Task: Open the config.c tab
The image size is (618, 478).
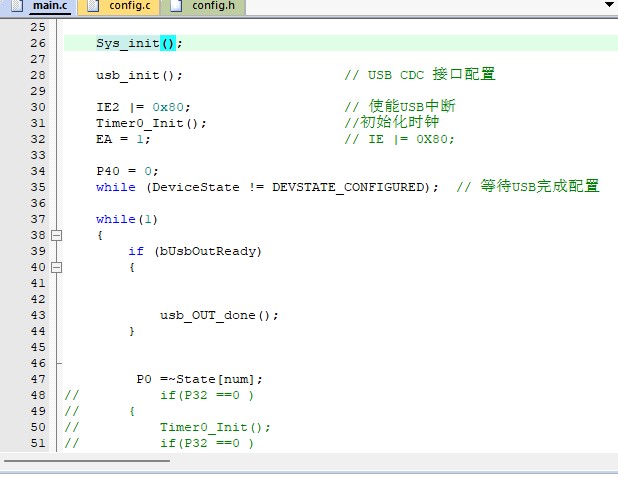Action: tap(129, 7)
